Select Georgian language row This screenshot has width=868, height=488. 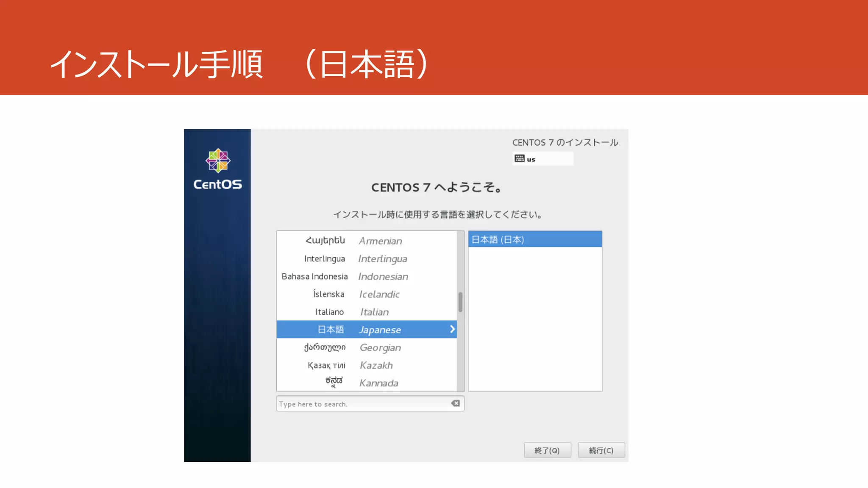[367, 347]
